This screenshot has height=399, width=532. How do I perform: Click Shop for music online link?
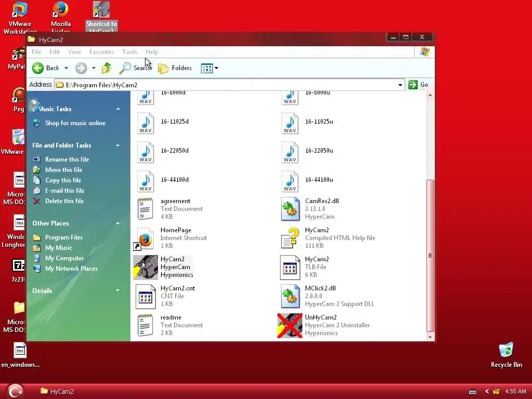click(x=75, y=123)
